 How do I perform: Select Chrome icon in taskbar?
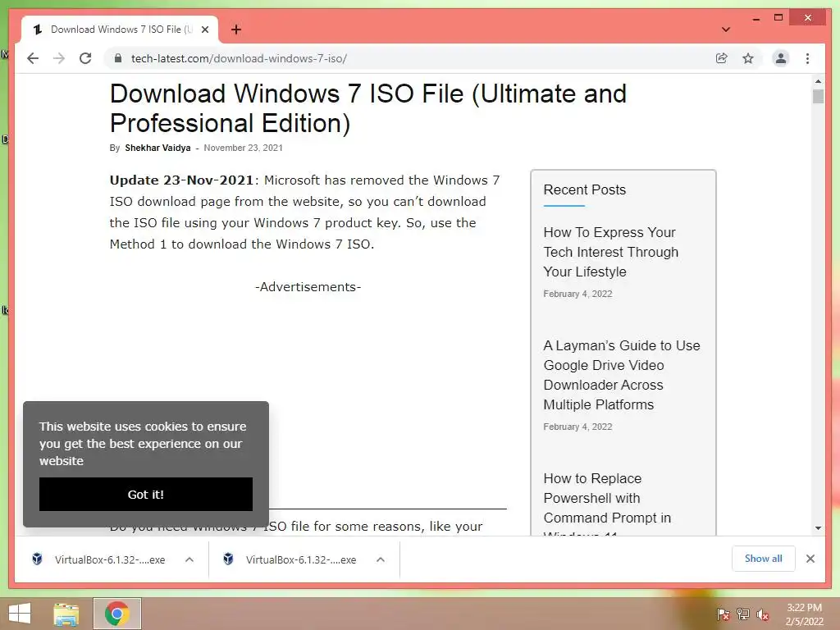[116, 614]
